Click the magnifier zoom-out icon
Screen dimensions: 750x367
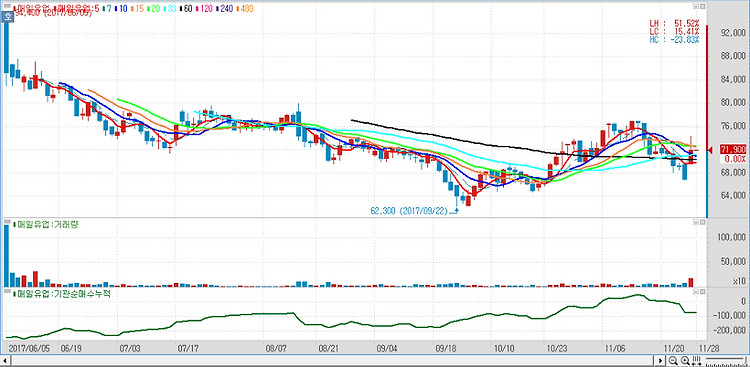click(673, 360)
